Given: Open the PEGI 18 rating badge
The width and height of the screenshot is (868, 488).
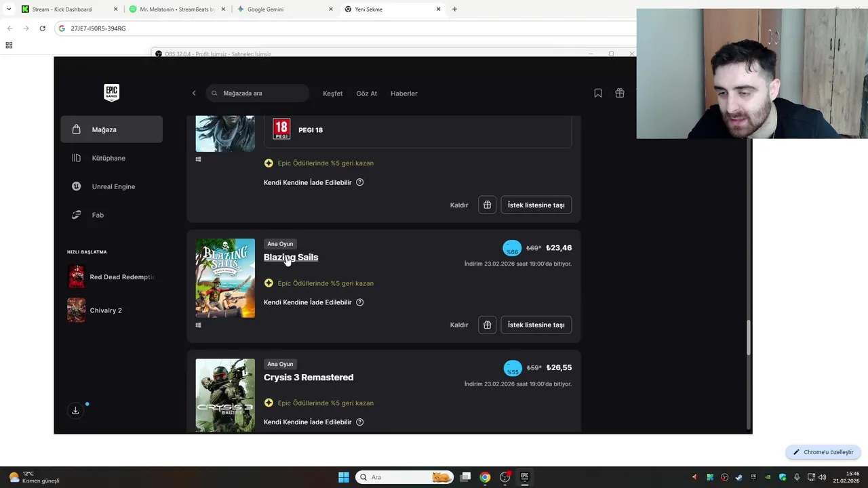Looking at the screenshot, I should point(281,129).
